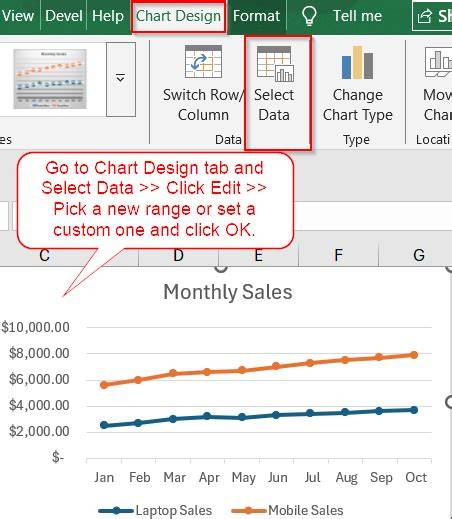Open the Chart Design tab
This screenshot has width=452, height=519.
(178, 16)
